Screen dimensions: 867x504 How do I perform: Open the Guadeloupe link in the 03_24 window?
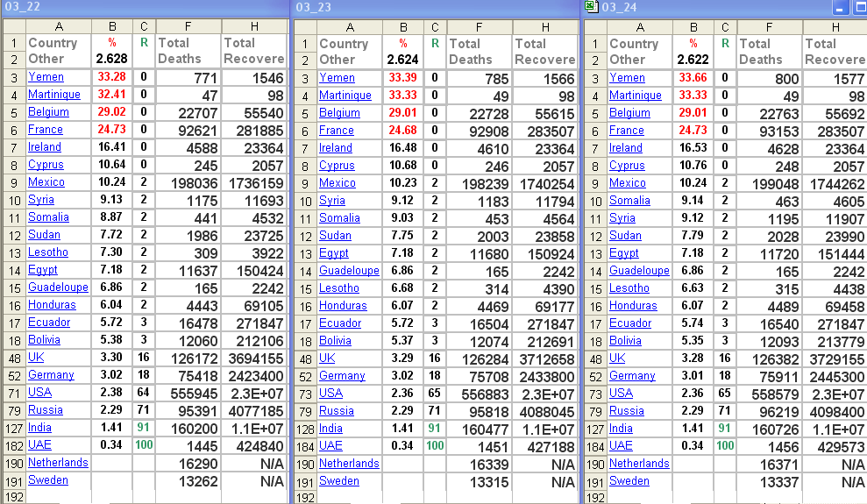639,270
